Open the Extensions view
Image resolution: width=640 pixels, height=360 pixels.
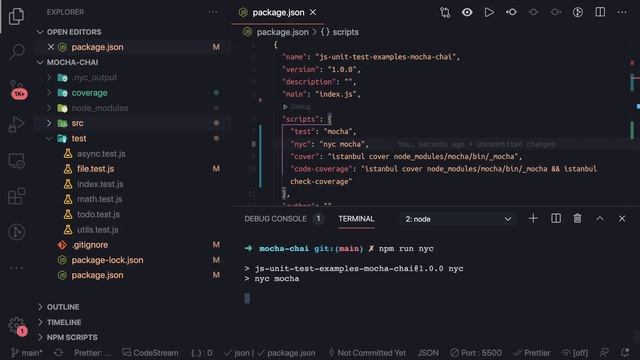click(17, 196)
